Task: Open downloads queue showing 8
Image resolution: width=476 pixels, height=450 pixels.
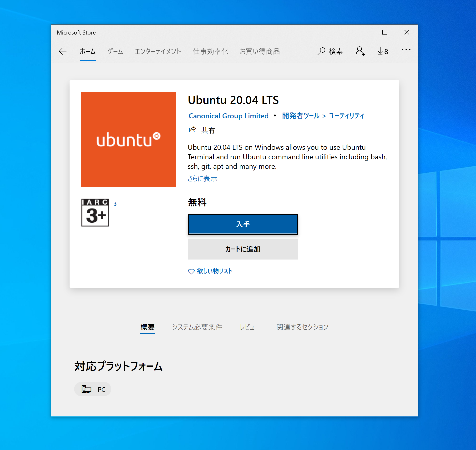Action: coord(383,51)
